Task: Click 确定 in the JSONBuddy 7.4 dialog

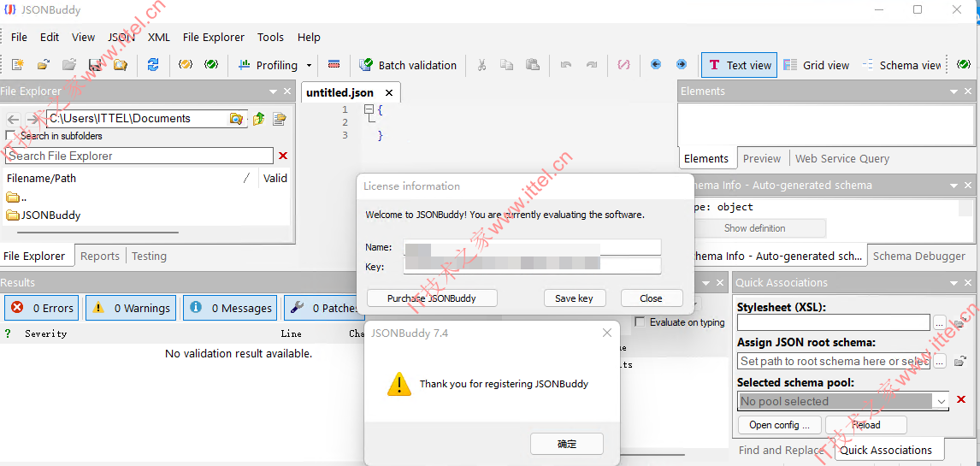Action: point(567,444)
